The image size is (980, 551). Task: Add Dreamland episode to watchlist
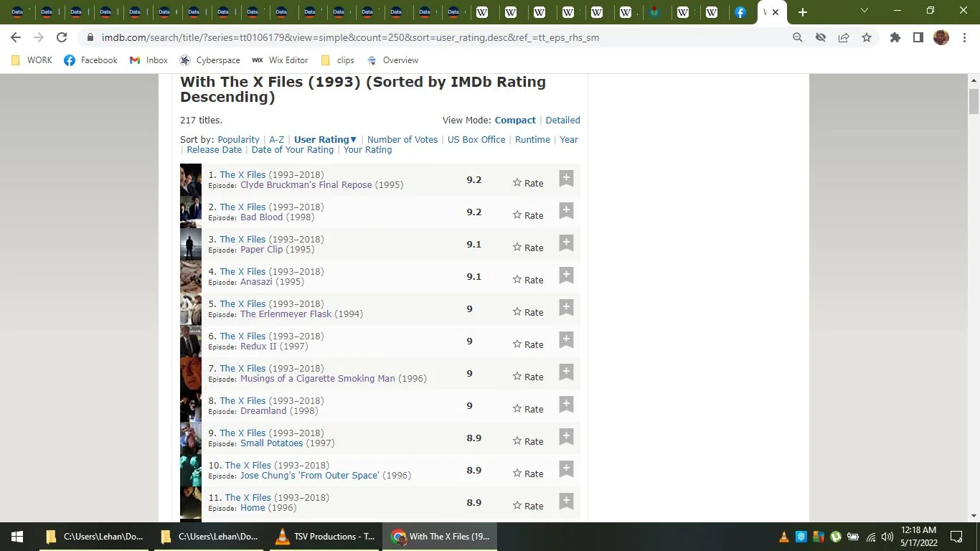tap(566, 405)
